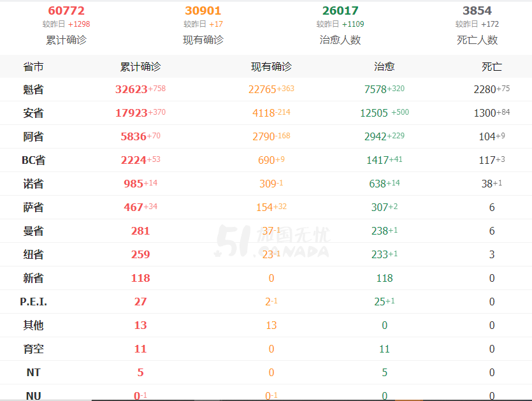Click 魁省 cumulative count 32623

[131, 89]
